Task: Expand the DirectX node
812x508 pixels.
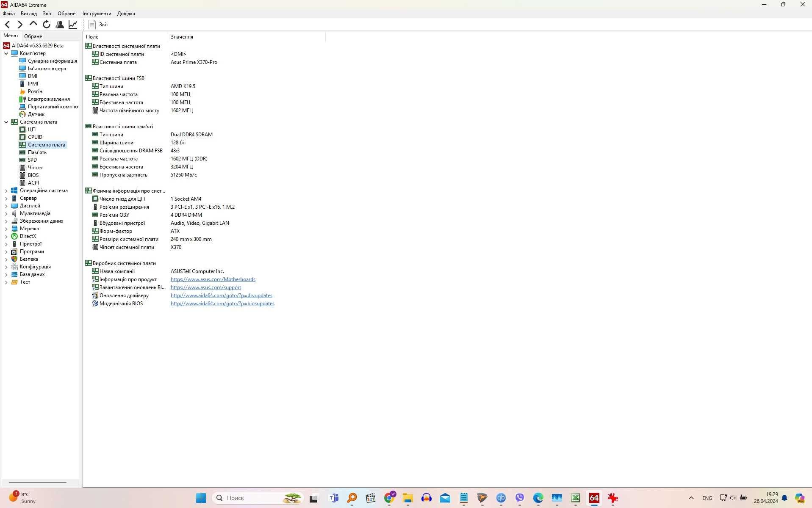Action: (x=6, y=236)
